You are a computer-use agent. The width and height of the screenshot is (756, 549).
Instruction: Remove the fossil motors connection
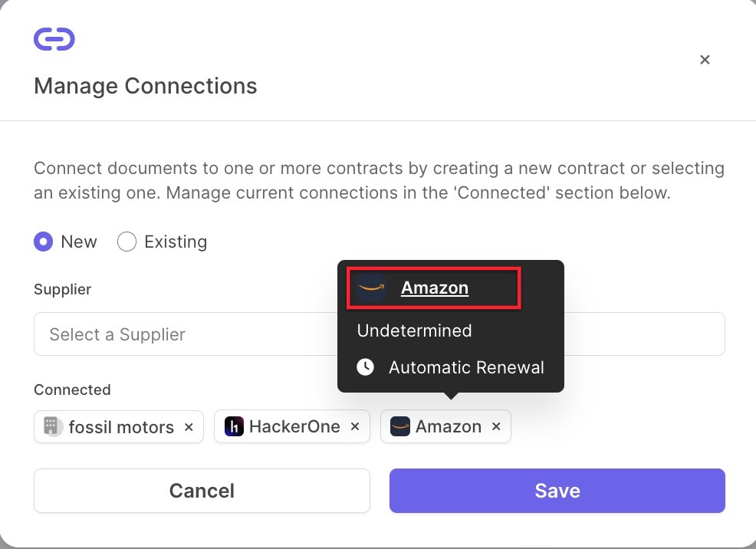189,427
